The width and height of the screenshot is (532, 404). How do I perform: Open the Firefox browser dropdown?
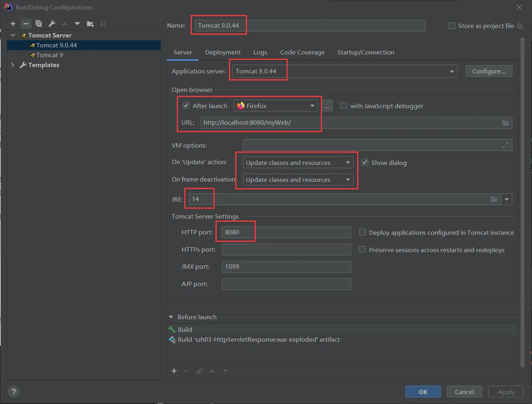click(x=276, y=106)
